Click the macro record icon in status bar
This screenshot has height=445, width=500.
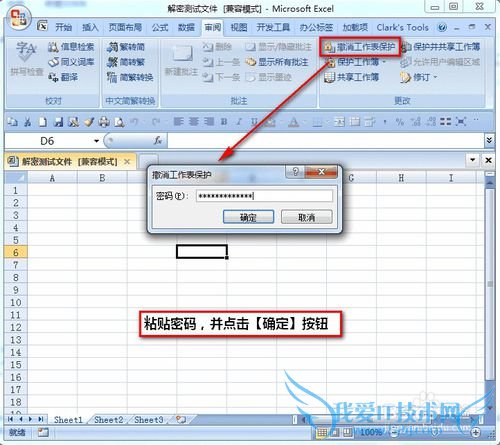[x=43, y=433]
